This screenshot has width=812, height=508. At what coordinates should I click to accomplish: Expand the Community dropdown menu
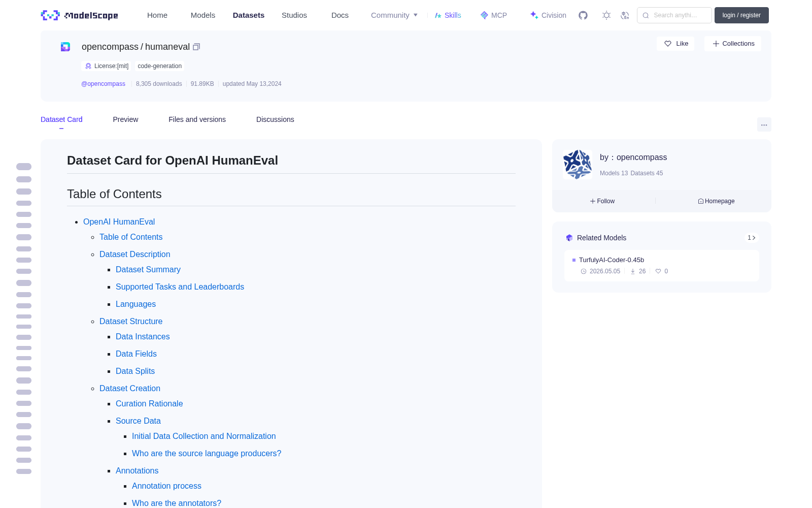click(394, 15)
